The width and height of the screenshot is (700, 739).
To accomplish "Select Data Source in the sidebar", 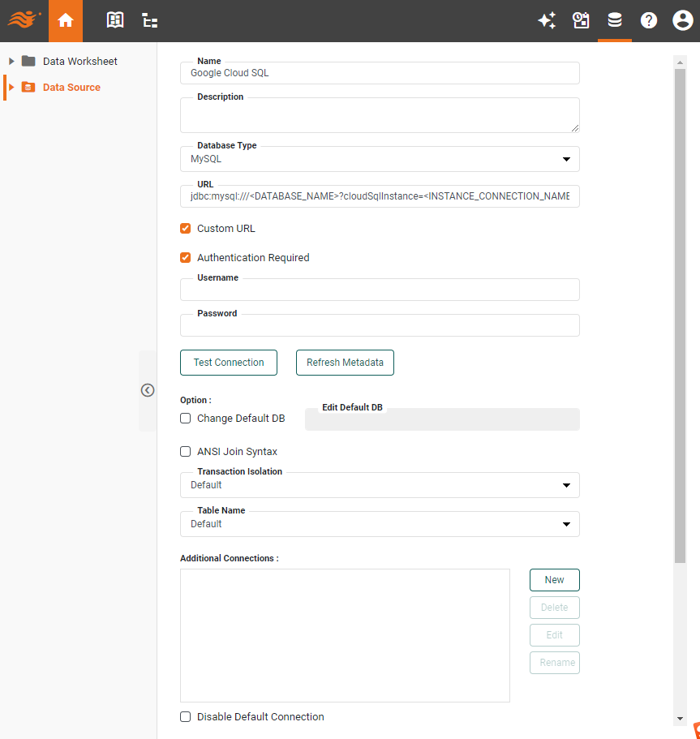I will [x=73, y=87].
